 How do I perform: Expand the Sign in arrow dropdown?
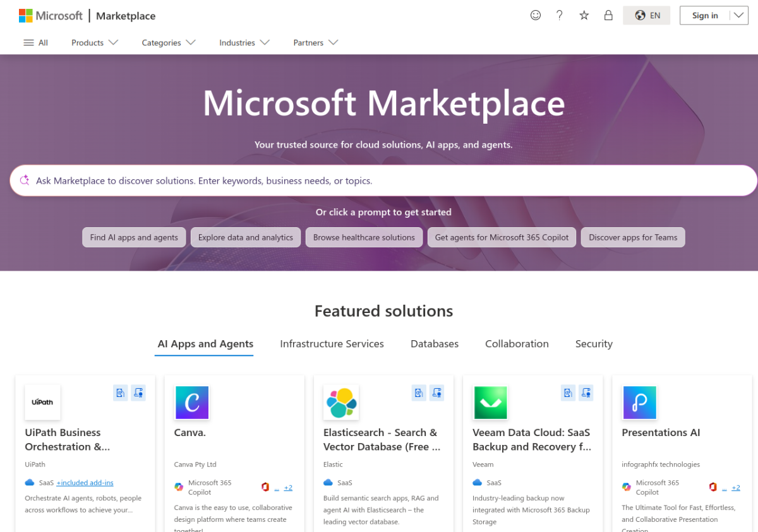click(x=739, y=16)
